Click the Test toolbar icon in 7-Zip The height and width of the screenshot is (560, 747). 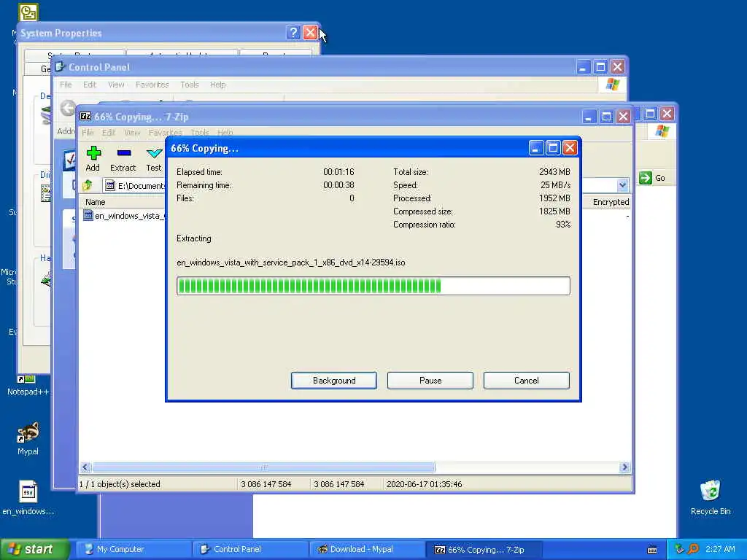pos(153,158)
